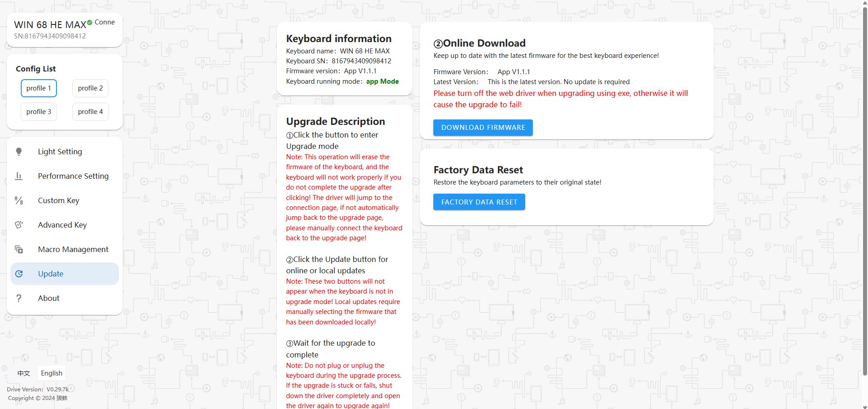This screenshot has width=868, height=409.
Task: Click the Advanced Key icon
Action: pos(19,225)
